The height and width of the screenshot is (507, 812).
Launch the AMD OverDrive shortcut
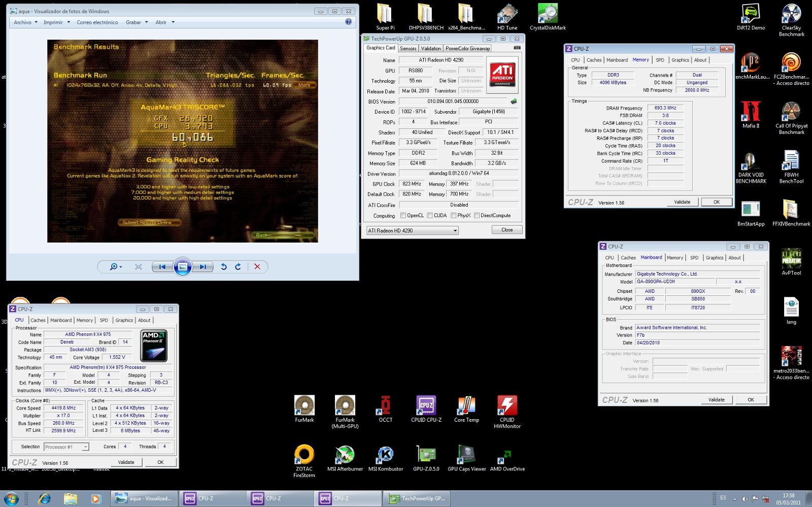(x=507, y=455)
